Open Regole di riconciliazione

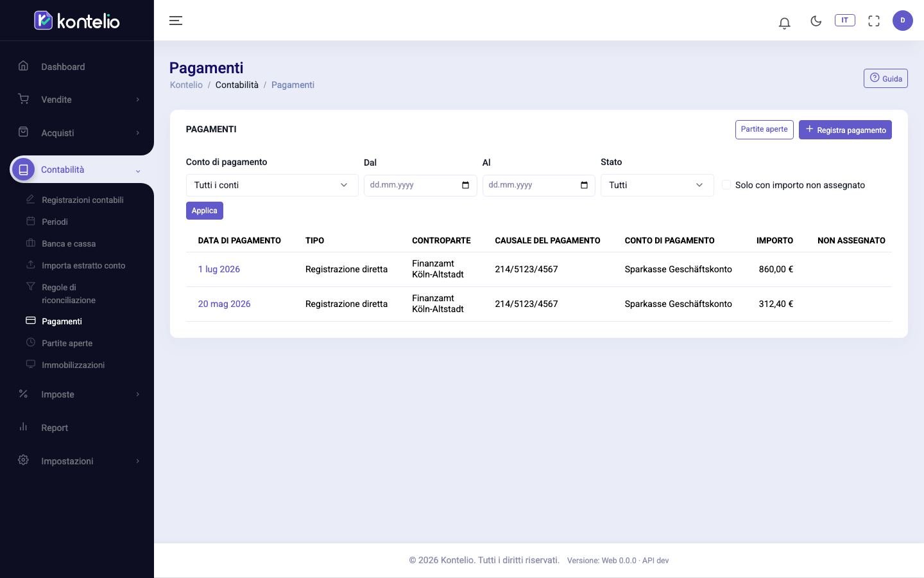69,293
